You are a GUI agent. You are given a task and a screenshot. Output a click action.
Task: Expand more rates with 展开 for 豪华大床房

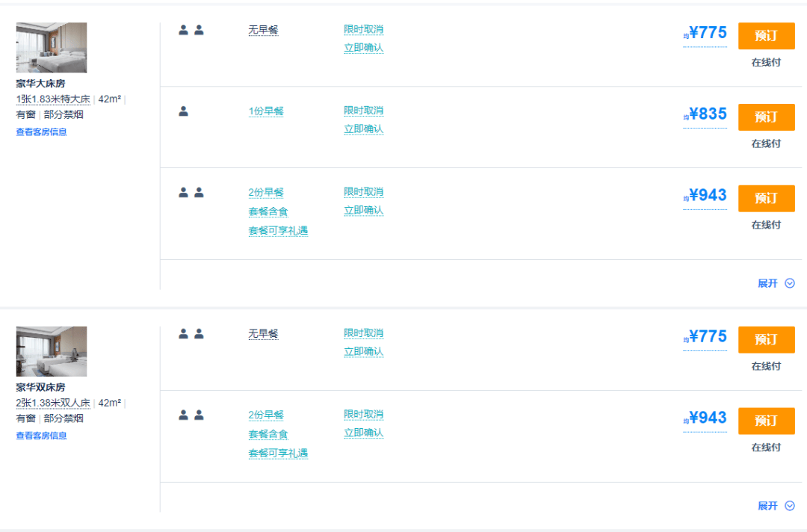[x=767, y=283]
